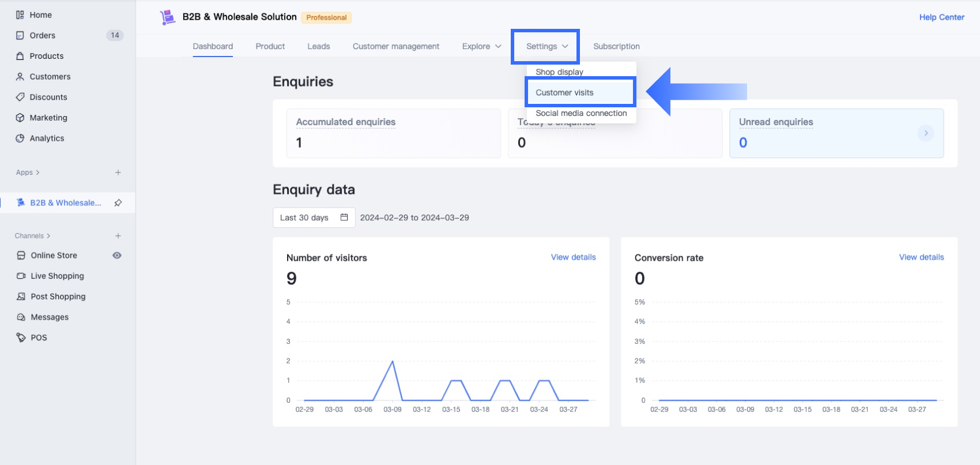Add a sales channel with plus icon

coord(118,236)
